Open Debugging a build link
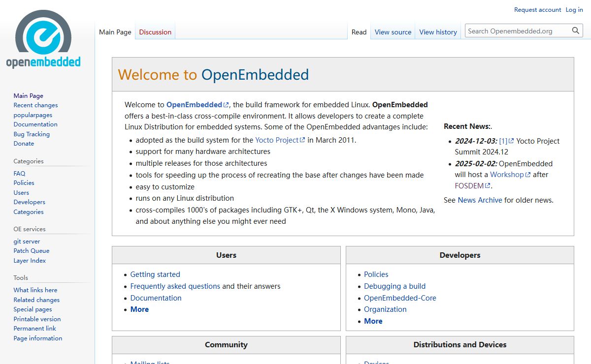Screen dimensions: 591x364 (394, 286)
